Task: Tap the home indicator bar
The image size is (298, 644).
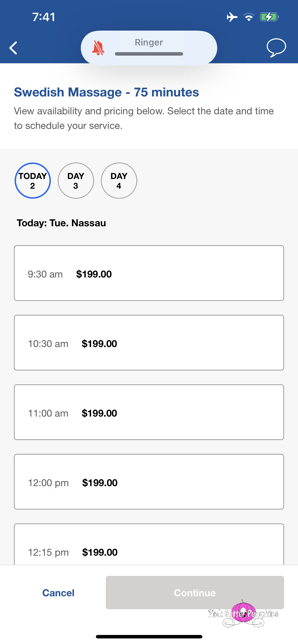Action: pyautogui.click(x=149, y=637)
